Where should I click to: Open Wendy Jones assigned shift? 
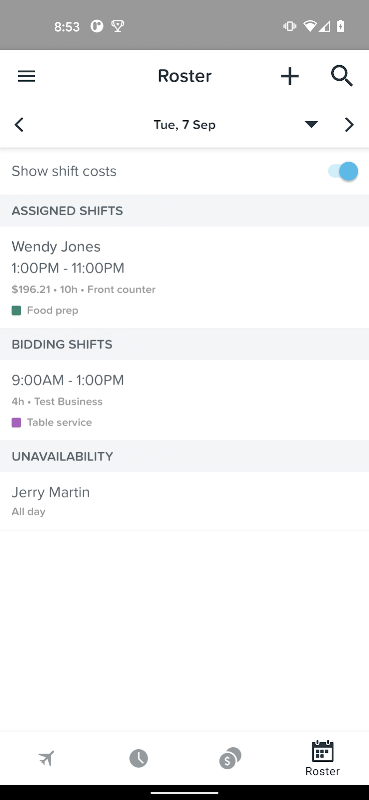coord(184,278)
